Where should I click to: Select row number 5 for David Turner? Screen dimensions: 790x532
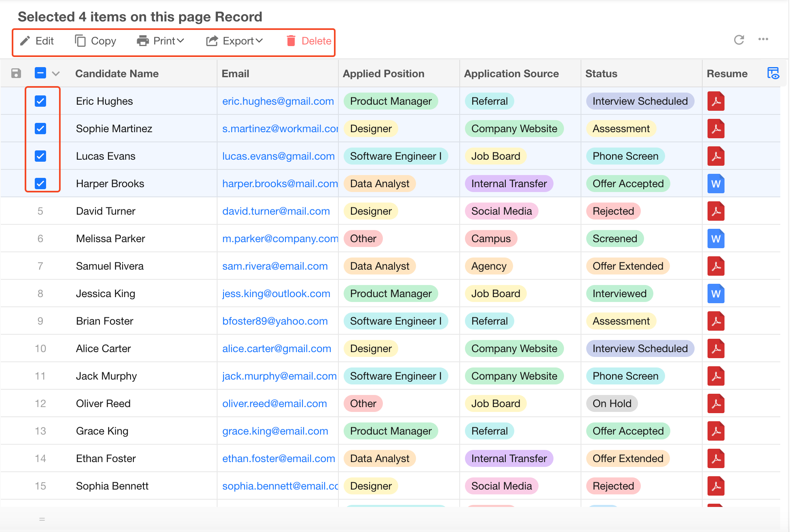coord(40,211)
